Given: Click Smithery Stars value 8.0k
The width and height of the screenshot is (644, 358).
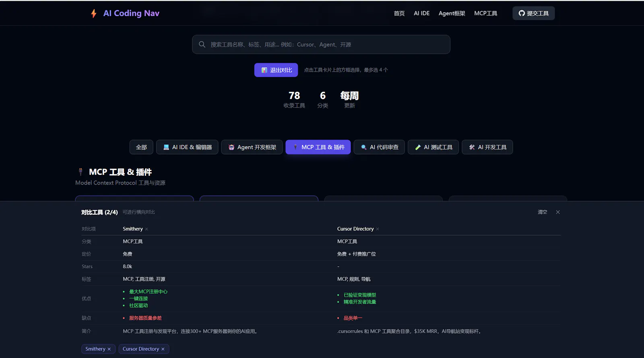Looking at the screenshot, I should [x=128, y=267].
